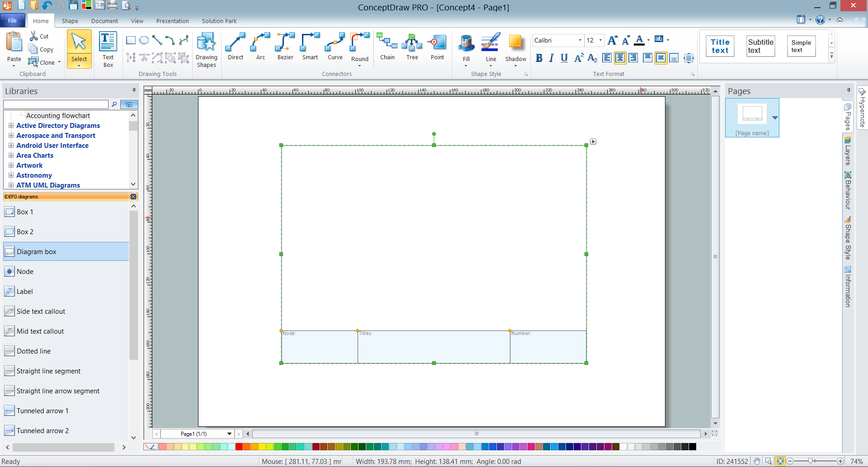
Task: Open the Calibri font name dropdown
Action: [x=580, y=40]
